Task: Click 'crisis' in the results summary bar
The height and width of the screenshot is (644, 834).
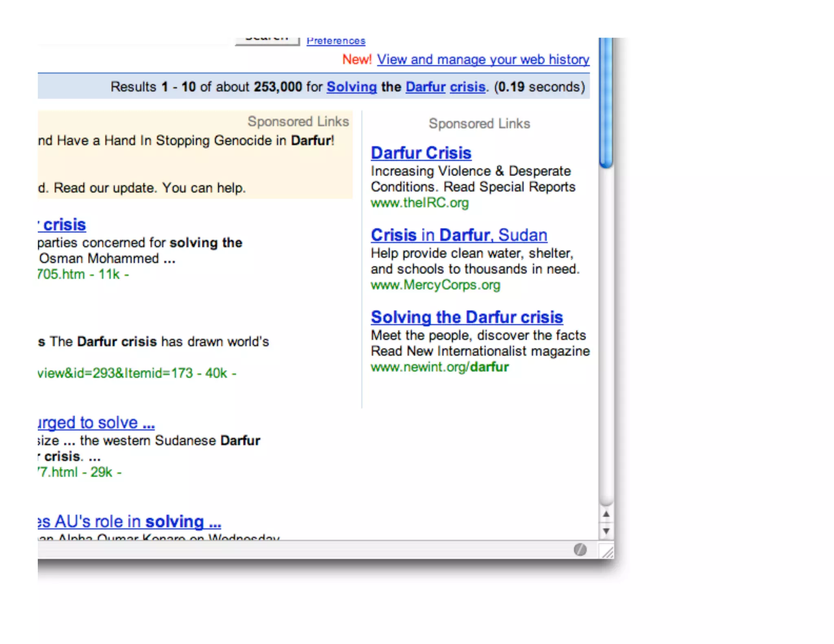Action: 467,87
